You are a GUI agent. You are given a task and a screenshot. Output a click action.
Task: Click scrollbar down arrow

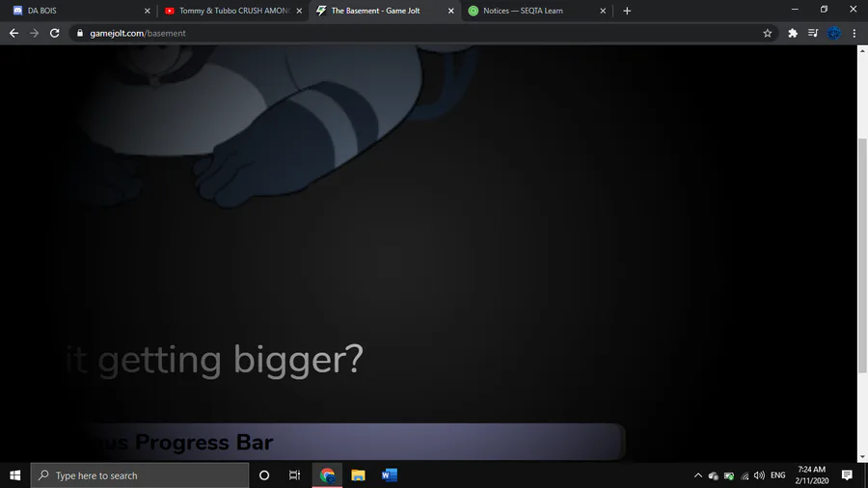coord(862,457)
